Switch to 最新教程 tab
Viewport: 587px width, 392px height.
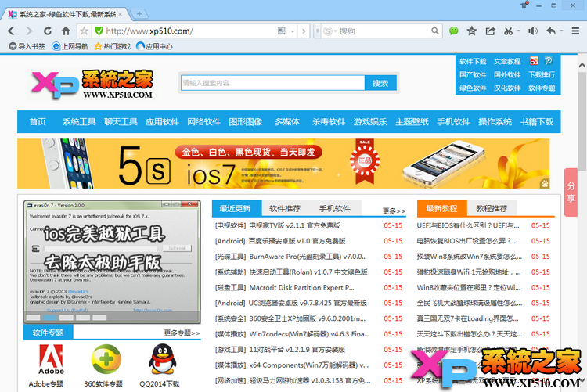[x=441, y=209]
